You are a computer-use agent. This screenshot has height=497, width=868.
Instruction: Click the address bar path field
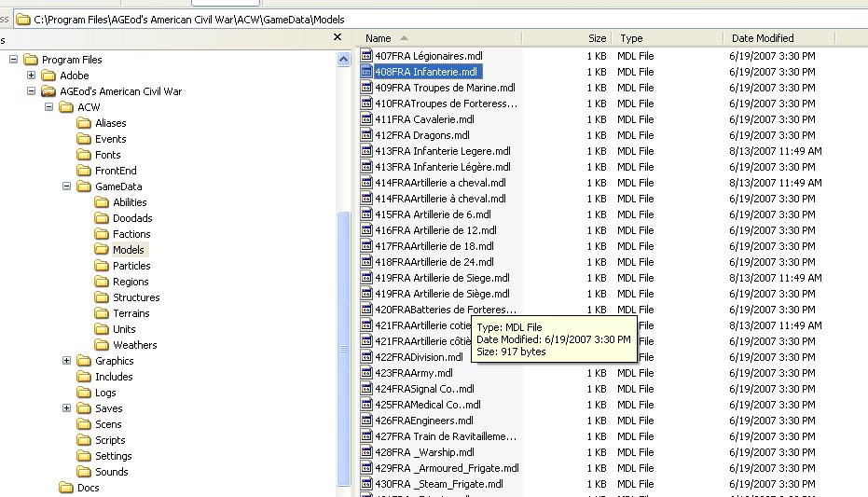tap(448, 19)
